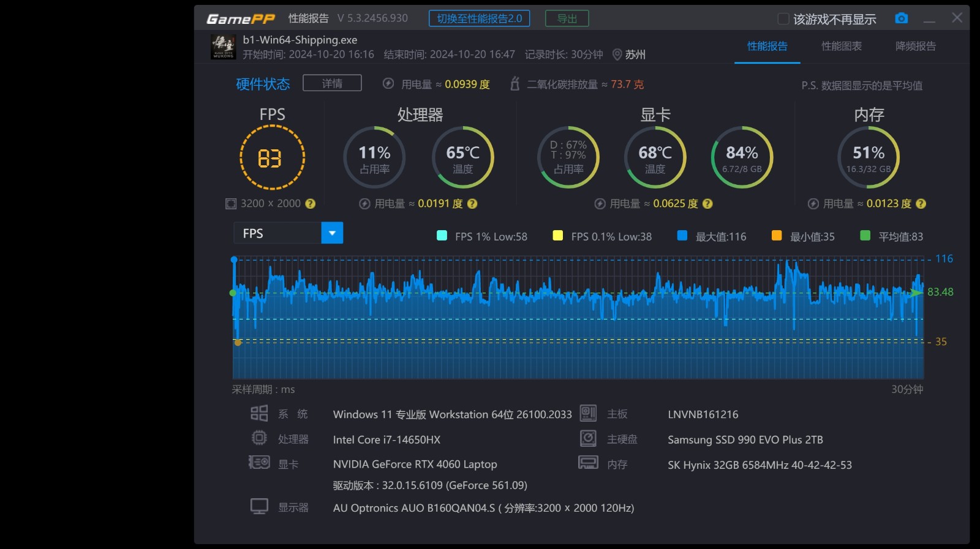
Task: Click the help icon next to 3200 x 2000
Action: coord(311,204)
